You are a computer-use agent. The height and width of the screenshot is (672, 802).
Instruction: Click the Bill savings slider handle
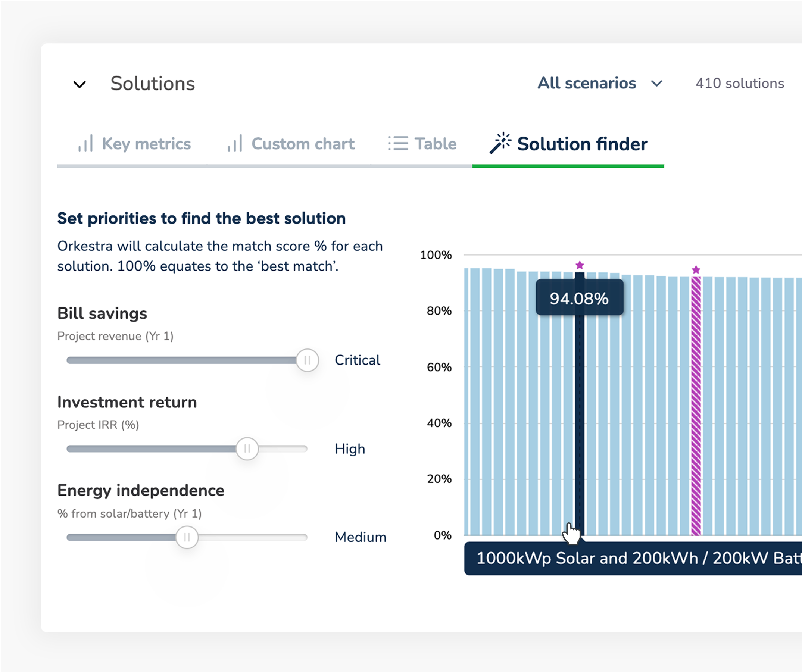point(308,360)
